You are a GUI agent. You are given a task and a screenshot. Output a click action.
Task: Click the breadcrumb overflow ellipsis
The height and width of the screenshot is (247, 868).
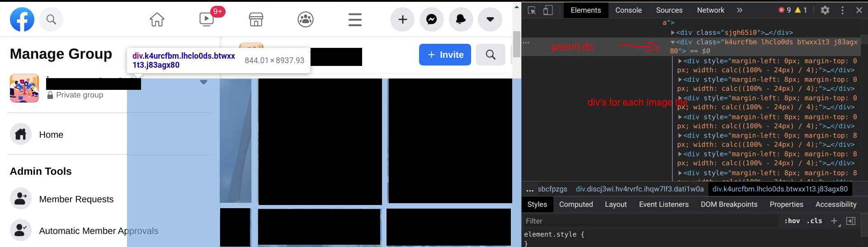530,189
